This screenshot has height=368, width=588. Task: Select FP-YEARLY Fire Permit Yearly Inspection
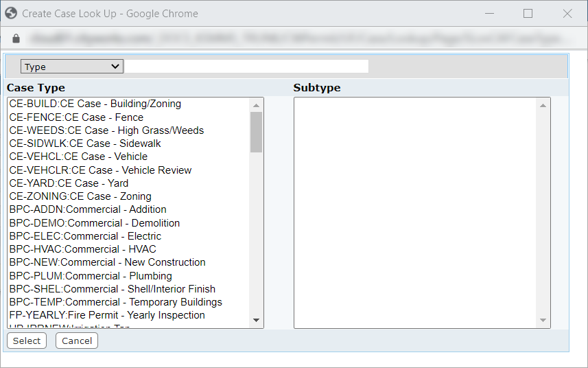(x=107, y=315)
